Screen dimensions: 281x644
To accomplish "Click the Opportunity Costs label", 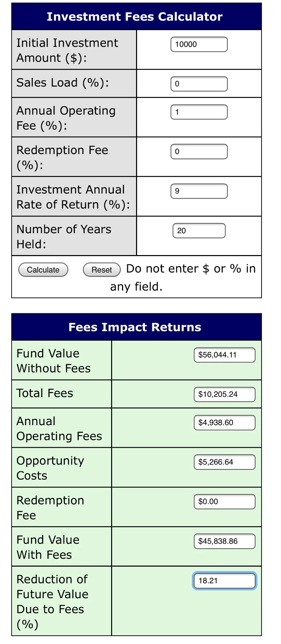I will click(50, 468).
